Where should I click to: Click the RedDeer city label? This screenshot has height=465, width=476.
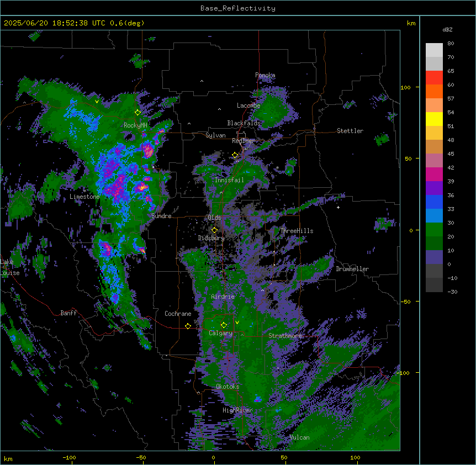(243, 141)
